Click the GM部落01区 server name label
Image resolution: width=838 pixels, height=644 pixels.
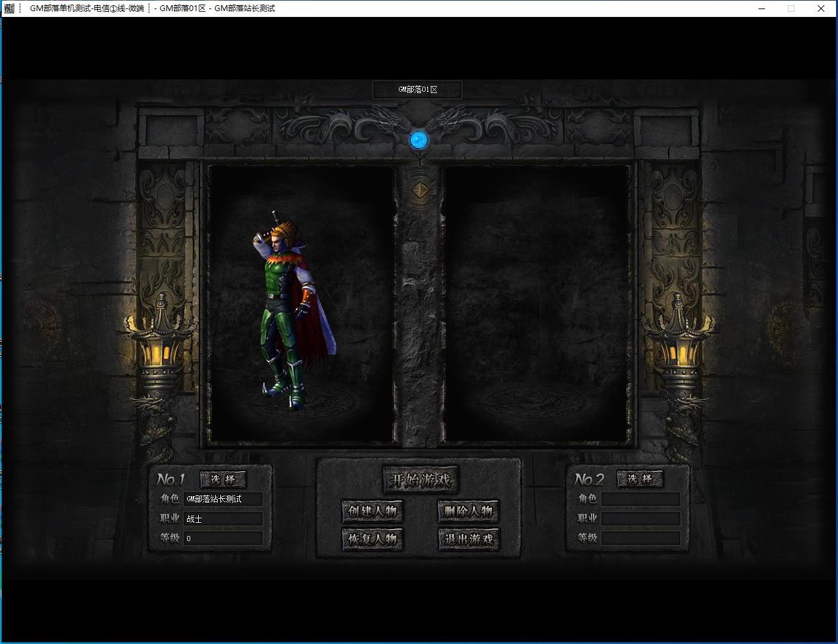417,90
